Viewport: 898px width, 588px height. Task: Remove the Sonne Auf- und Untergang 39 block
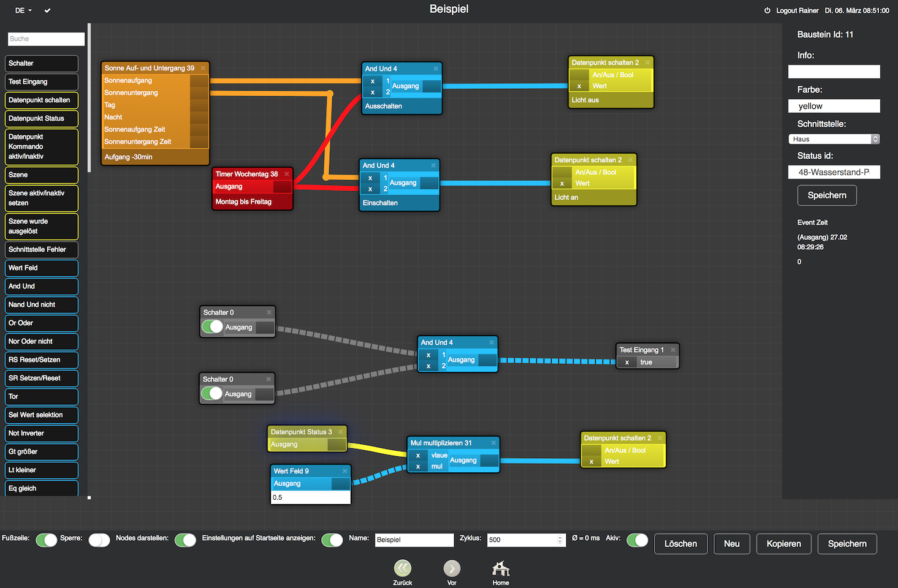203,68
